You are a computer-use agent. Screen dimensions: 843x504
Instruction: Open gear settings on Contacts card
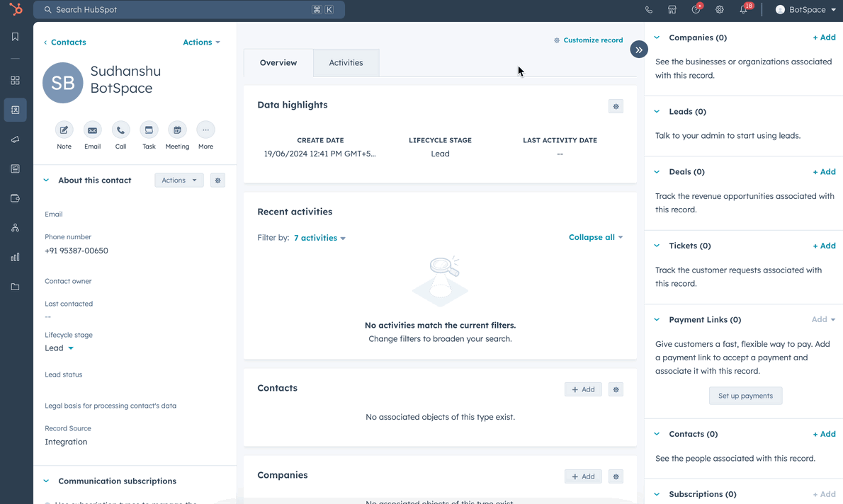point(616,389)
